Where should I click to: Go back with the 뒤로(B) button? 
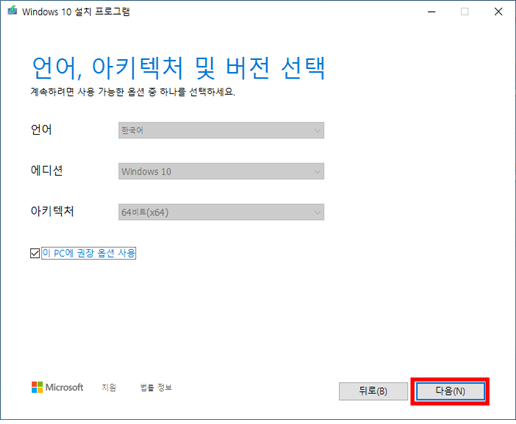point(373,391)
